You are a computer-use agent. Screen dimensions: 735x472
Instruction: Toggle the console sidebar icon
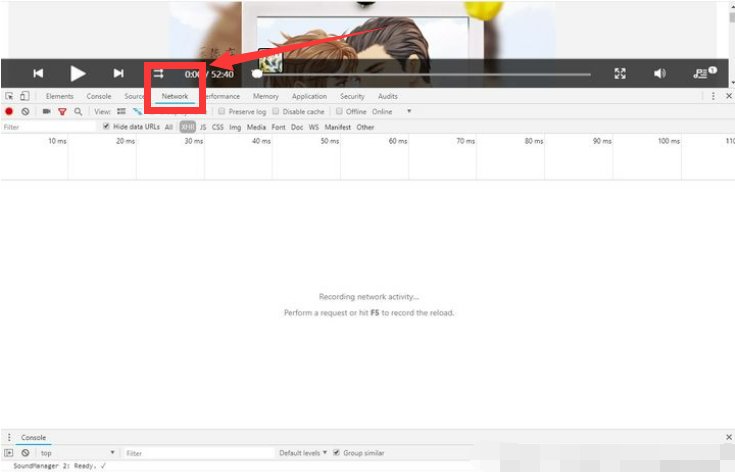[9, 453]
